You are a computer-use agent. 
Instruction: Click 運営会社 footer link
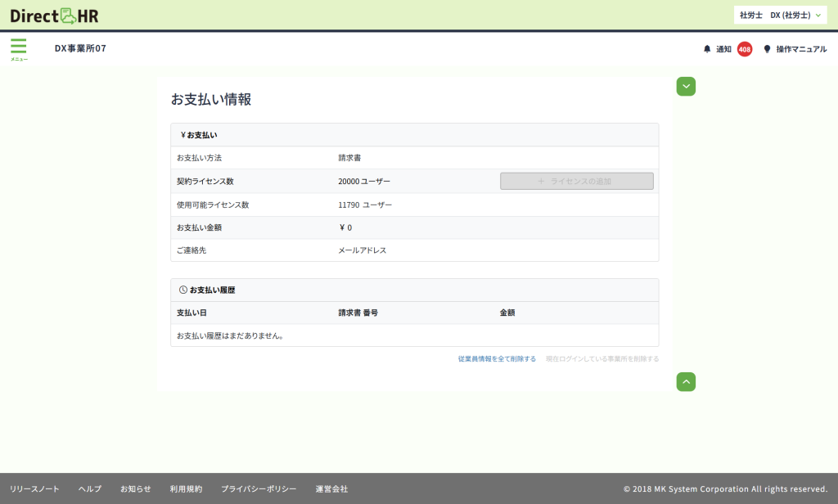[x=331, y=488]
